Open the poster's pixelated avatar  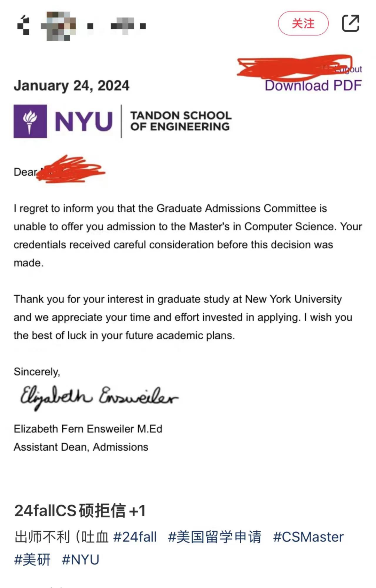pos(58,26)
